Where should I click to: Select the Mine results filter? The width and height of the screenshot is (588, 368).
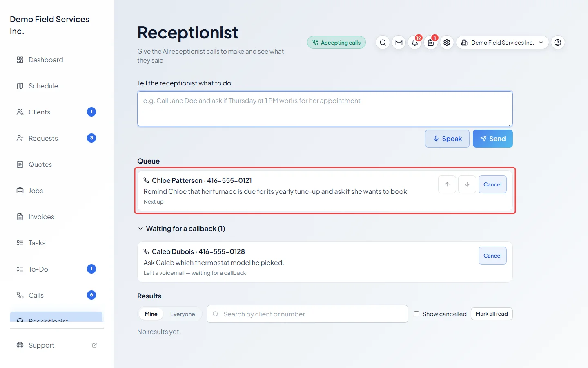[x=151, y=314]
